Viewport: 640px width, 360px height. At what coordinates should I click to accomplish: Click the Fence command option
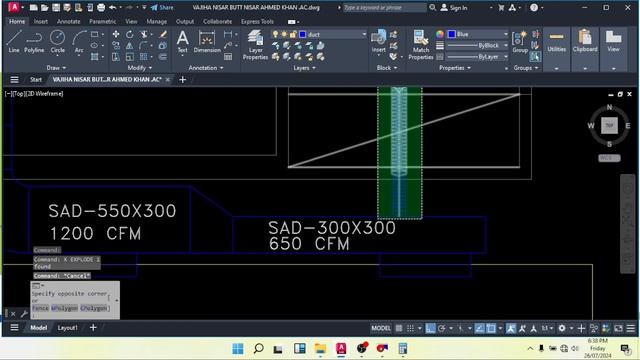coord(40,308)
